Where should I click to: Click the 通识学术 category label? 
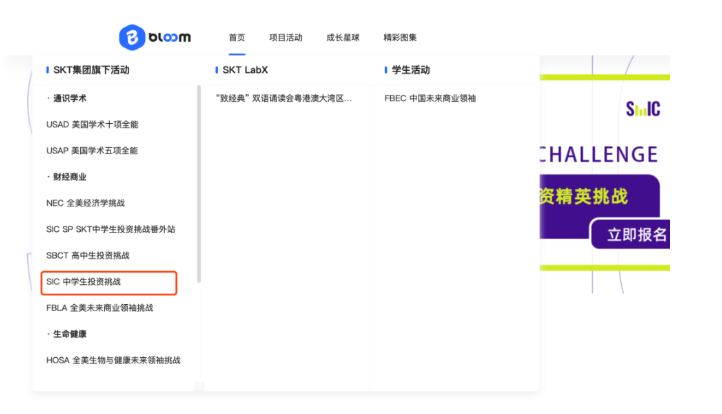(x=70, y=98)
